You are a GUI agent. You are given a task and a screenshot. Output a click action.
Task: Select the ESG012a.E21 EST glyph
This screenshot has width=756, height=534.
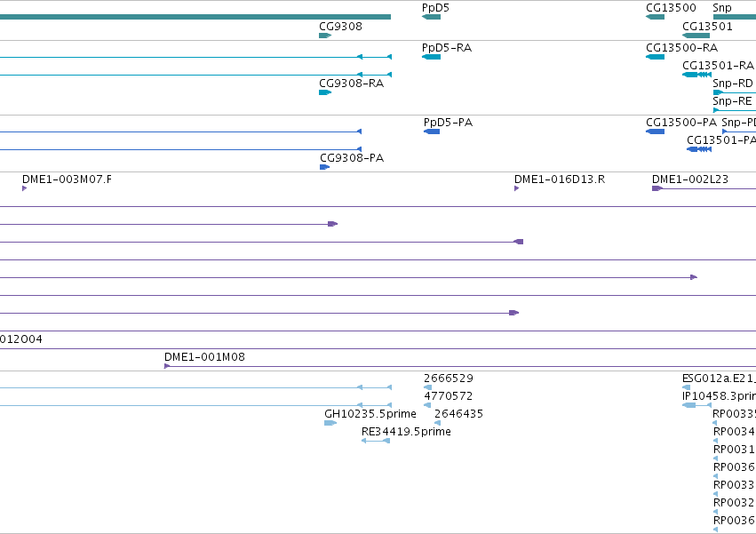click(x=686, y=387)
